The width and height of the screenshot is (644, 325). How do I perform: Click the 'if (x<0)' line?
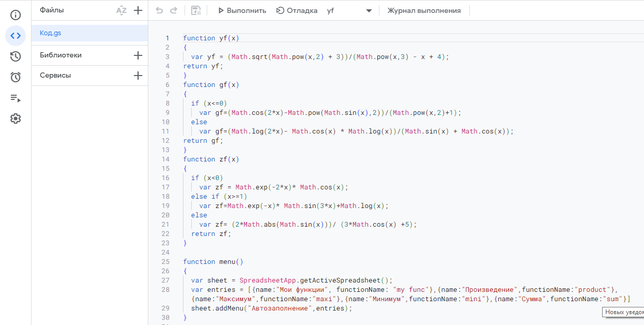(207, 178)
